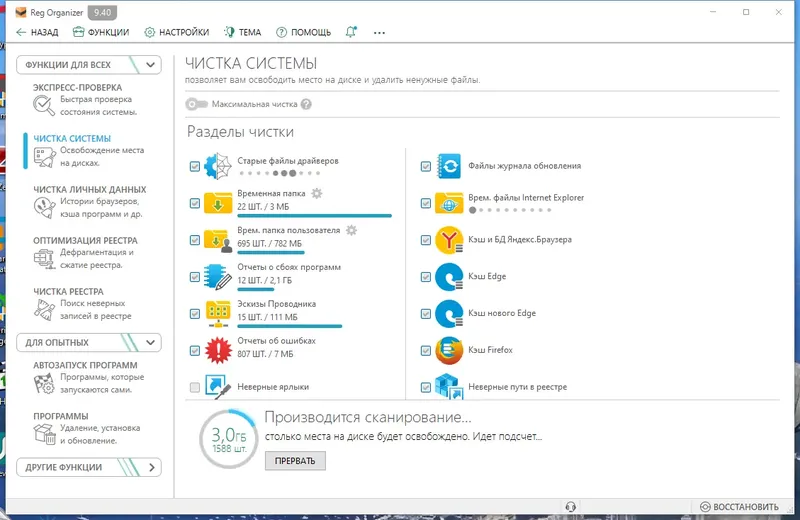Open the ТЕМА menu item
The height and width of the screenshot is (520, 800).
pos(243,32)
